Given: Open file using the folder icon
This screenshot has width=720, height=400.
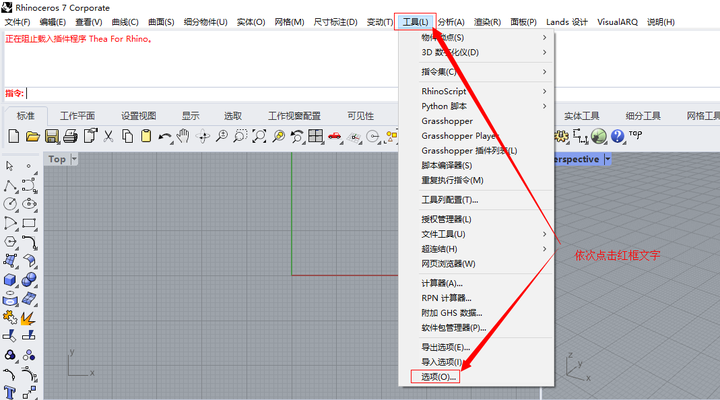Looking at the screenshot, I should click(x=32, y=136).
